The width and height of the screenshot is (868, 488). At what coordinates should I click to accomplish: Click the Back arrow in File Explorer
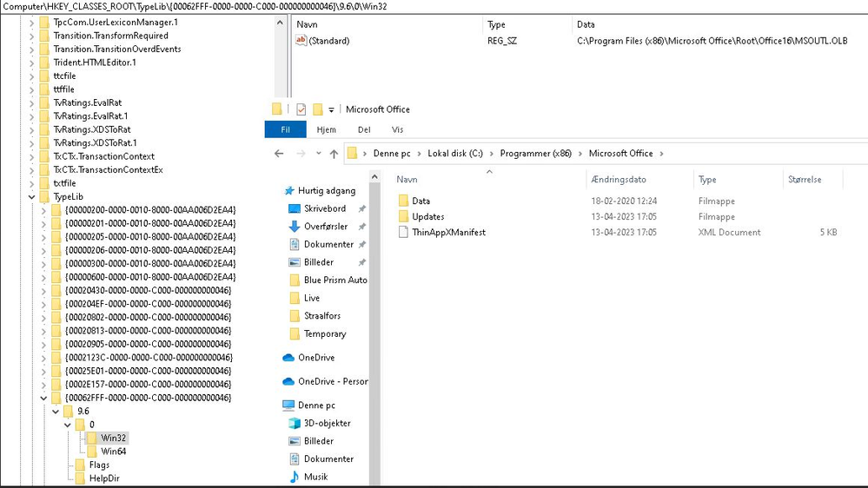(x=279, y=154)
